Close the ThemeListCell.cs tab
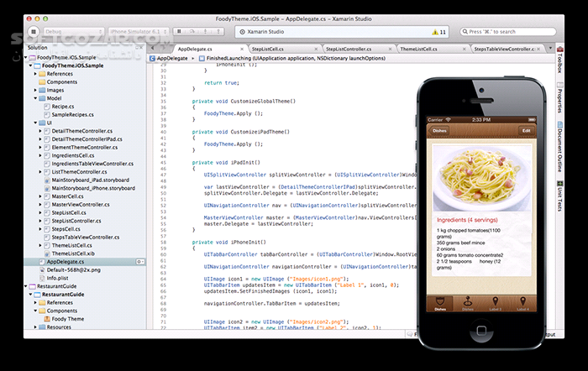Screen dimensions: 588x371 click(x=465, y=49)
